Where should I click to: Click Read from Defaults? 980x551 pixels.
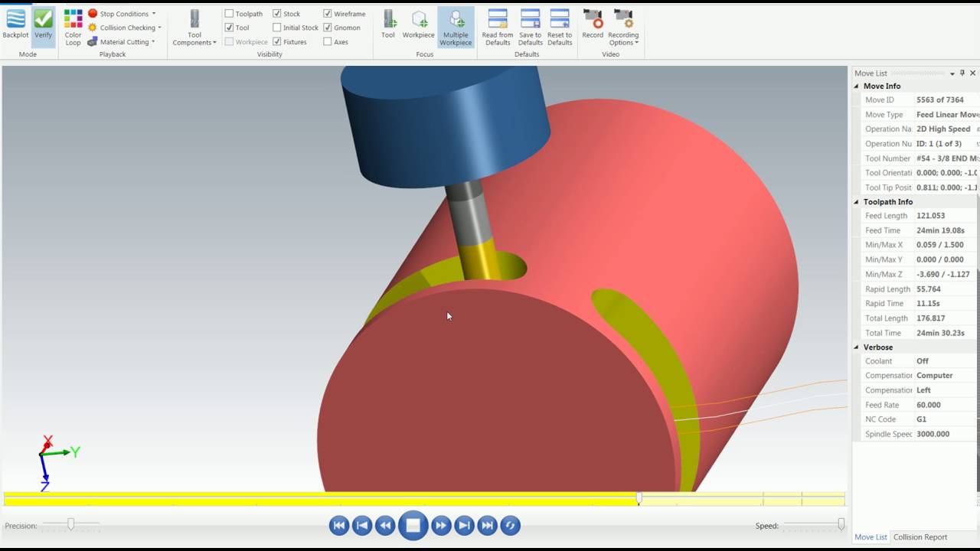(498, 28)
